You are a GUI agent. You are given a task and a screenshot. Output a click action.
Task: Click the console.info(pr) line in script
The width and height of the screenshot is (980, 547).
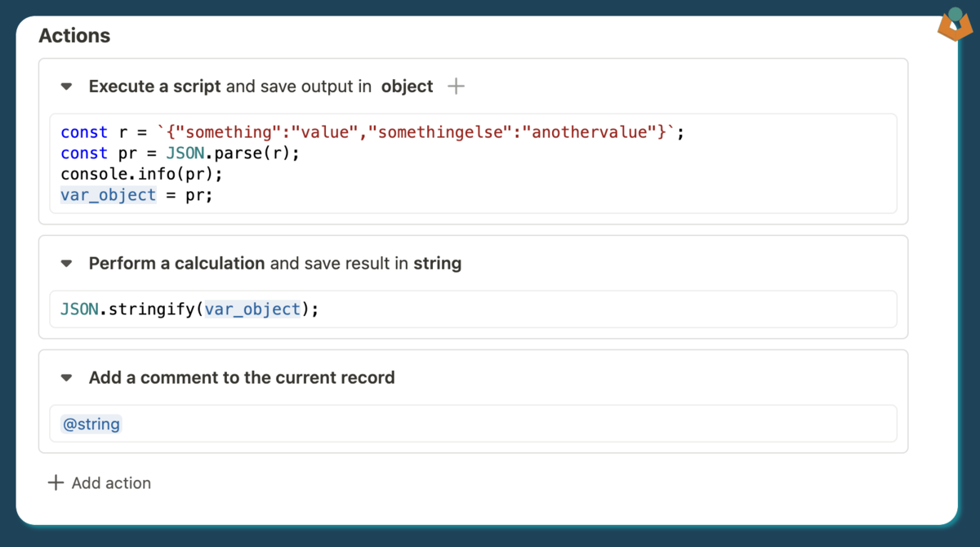[x=141, y=174]
